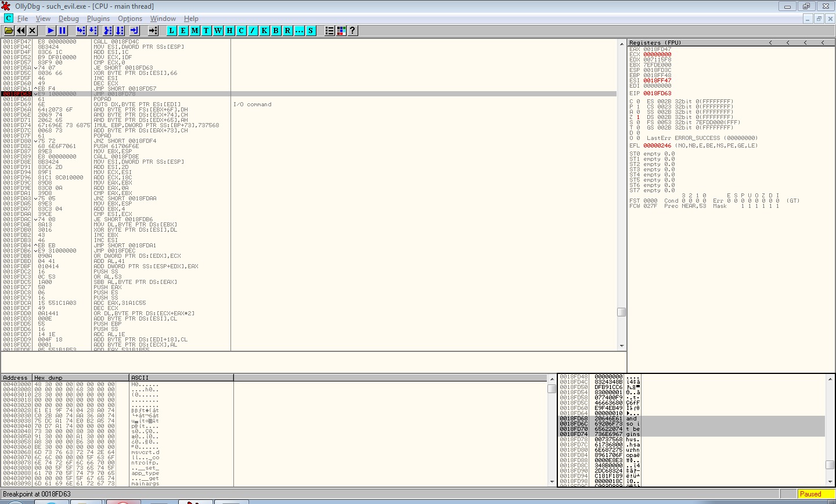Click the ESI 0018FF47 register value
Viewport: 836px width, 504px height.
657,81
